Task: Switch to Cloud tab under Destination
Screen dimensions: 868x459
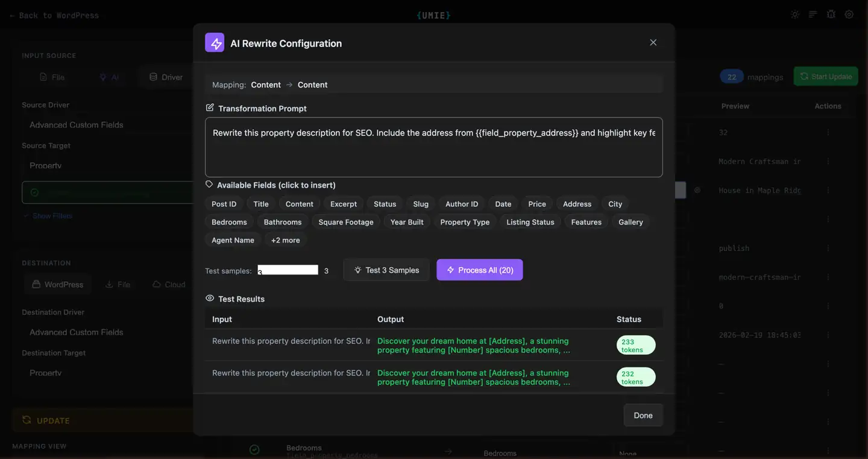Action: click(x=169, y=285)
